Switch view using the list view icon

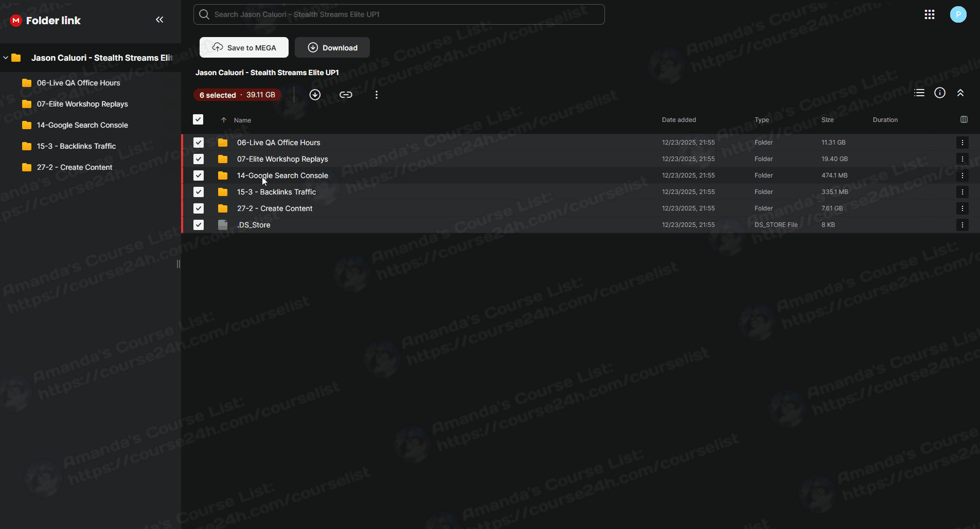(919, 93)
